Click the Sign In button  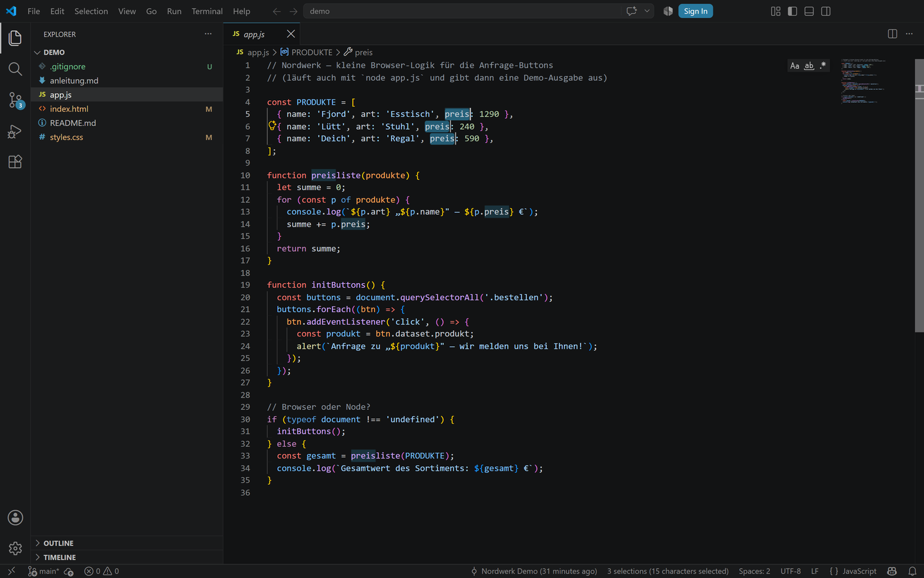point(696,11)
